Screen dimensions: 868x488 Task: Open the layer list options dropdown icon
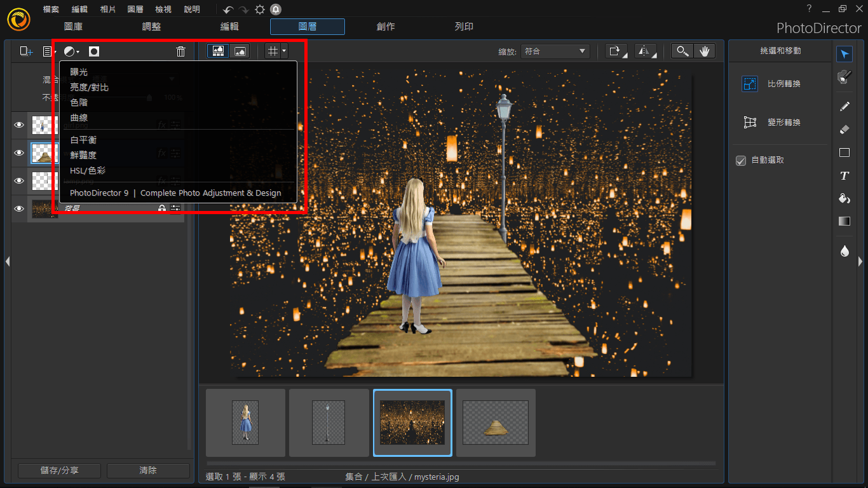coord(48,51)
